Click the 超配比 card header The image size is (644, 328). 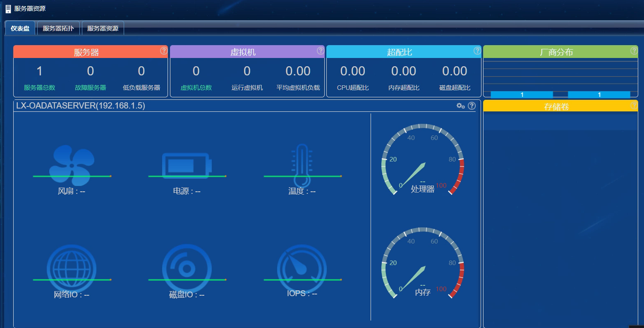pos(404,52)
